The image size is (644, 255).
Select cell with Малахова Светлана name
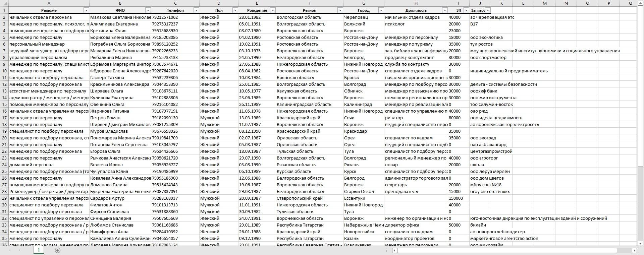click(x=120, y=17)
